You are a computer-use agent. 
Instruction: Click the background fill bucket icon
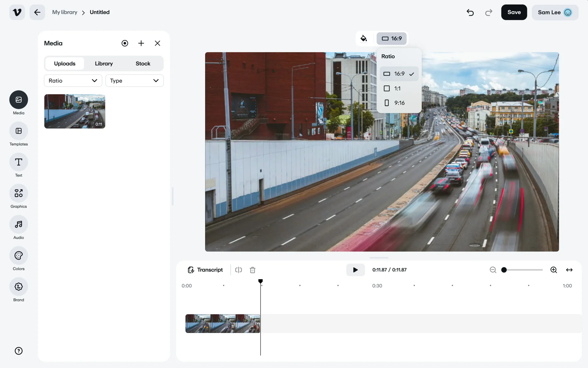[x=364, y=38]
